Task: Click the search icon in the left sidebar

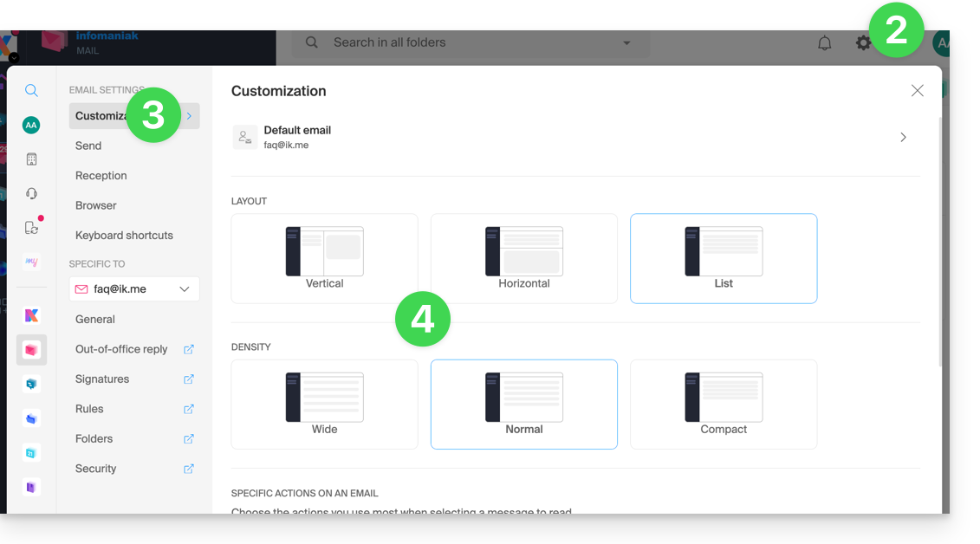Action: (31, 91)
